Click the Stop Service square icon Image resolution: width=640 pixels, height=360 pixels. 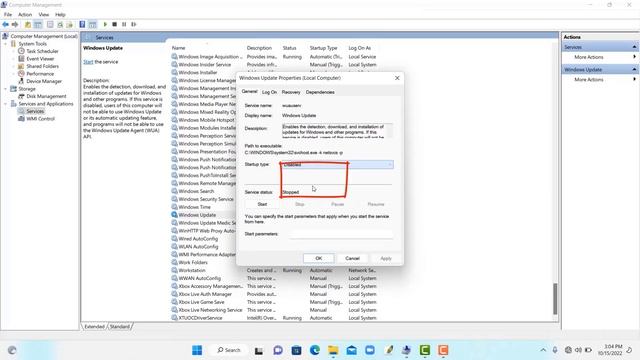tap(115, 24)
